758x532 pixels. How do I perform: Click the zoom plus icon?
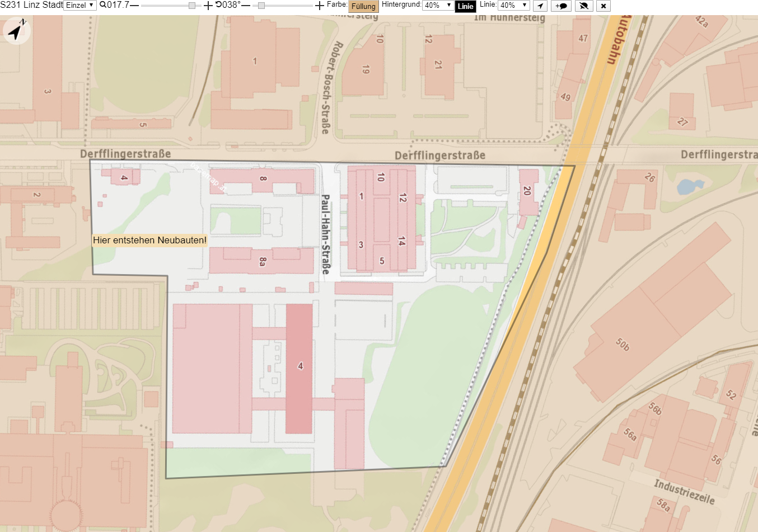click(x=208, y=6)
